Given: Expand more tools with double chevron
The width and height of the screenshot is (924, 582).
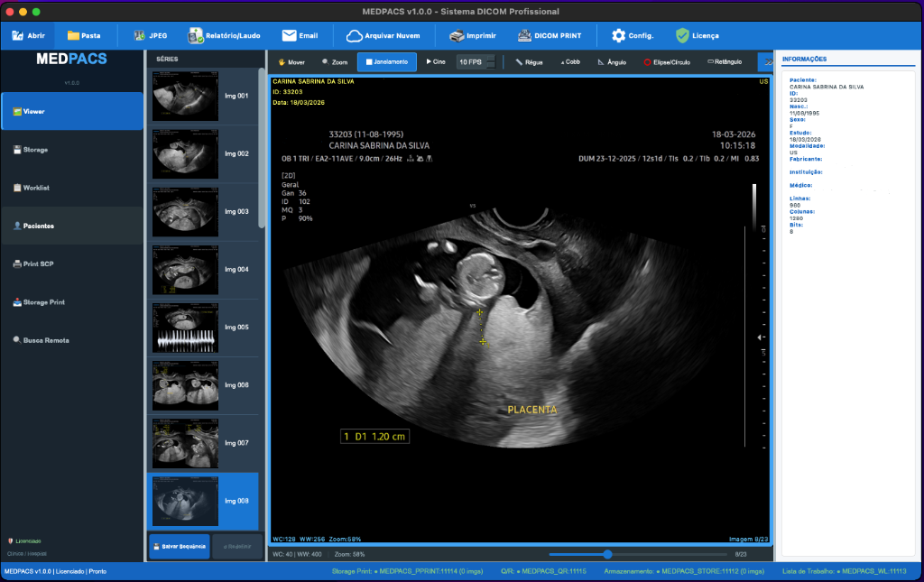Looking at the screenshot, I should [x=767, y=62].
